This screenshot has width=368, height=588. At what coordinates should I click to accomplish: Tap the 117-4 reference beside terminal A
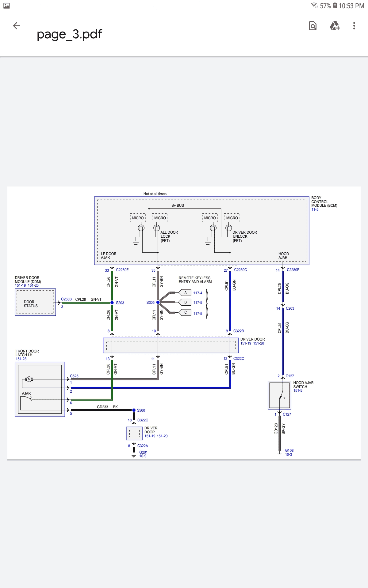click(198, 293)
